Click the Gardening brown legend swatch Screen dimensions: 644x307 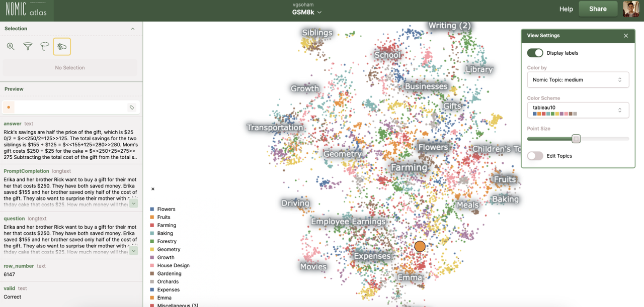coord(152,273)
